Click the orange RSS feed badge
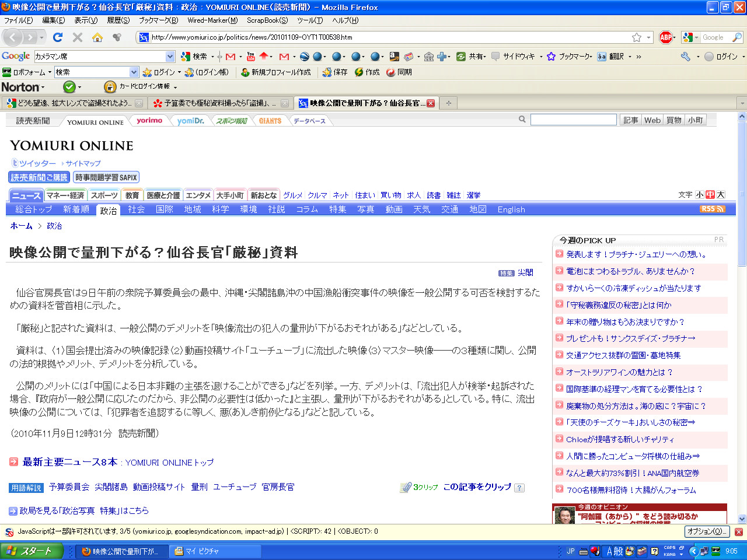The image size is (747, 560). tap(713, 209)
